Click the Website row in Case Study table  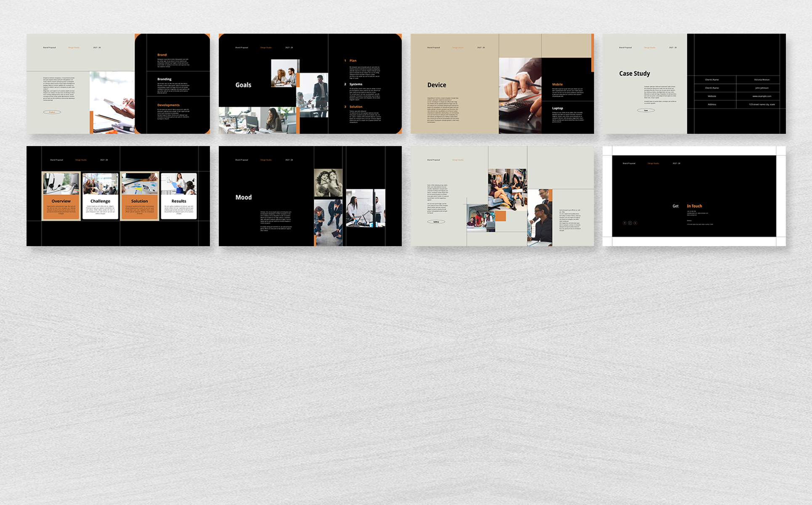click(x=712, y=96)
